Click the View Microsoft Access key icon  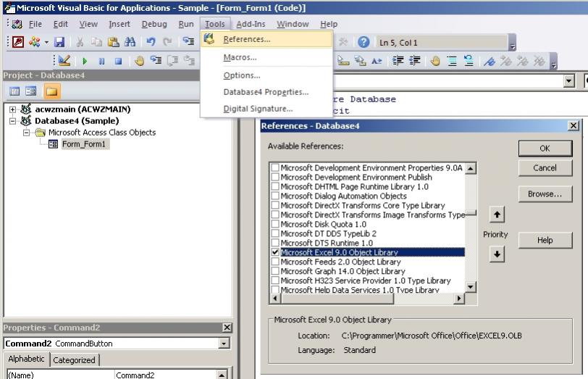point(18,41)
